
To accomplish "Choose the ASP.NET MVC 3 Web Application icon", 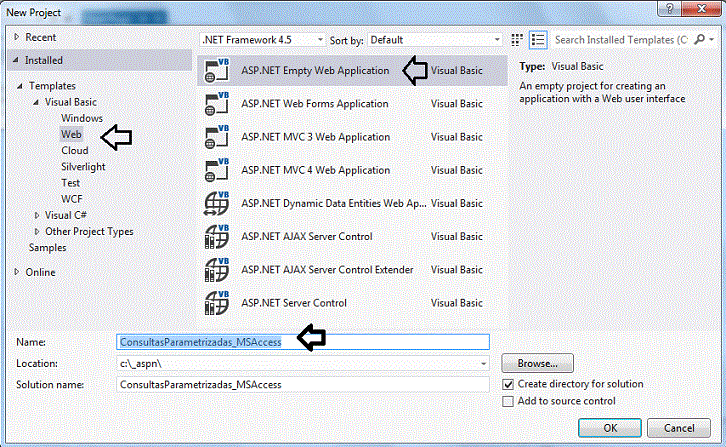I will point(217,137).
